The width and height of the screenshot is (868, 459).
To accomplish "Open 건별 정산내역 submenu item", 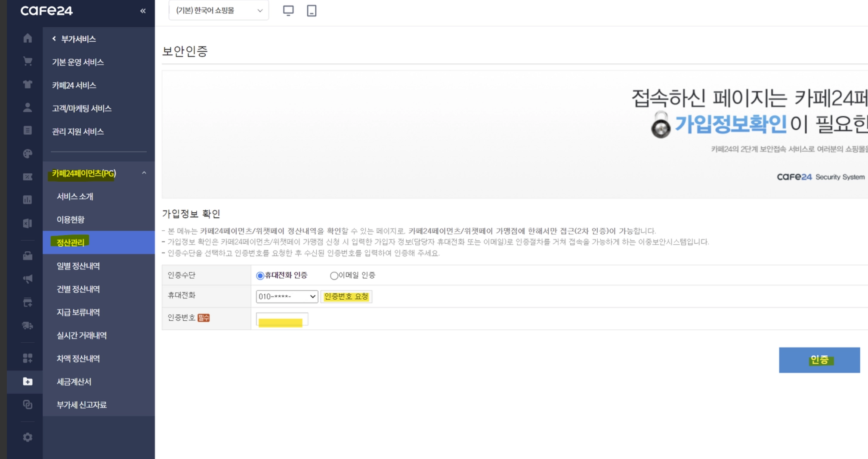I will pyautogui.click(x=78, y=289).
